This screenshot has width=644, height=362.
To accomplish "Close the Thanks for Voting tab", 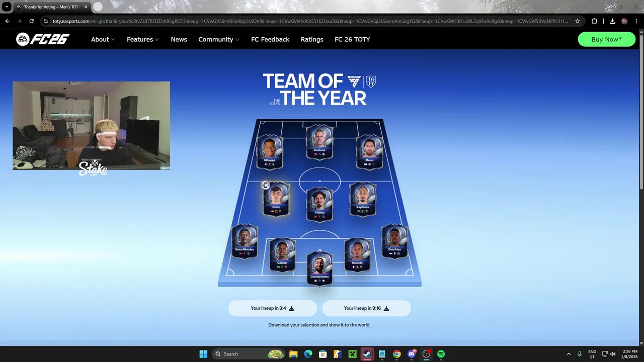I will [x=85, y=7].
